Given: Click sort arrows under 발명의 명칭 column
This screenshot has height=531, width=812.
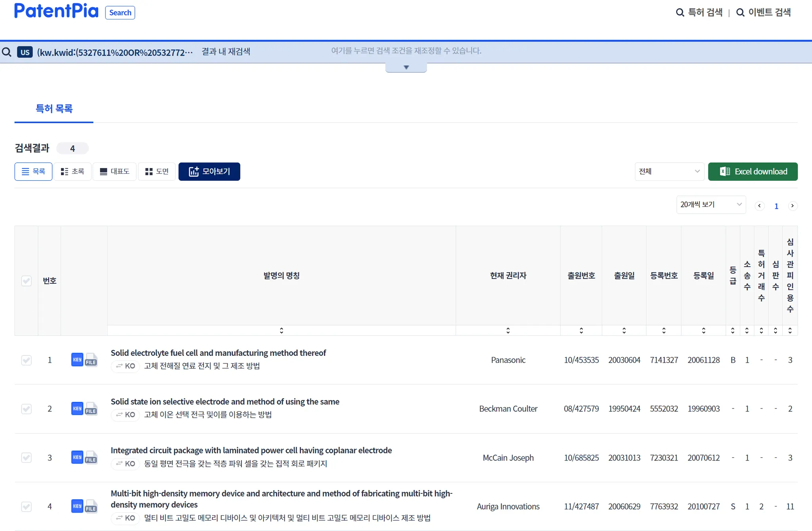Looking at the screenshot, I should (281, 330).
